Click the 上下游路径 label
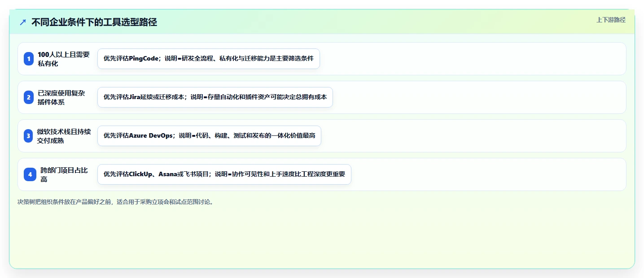Screen dimensions: 644x278 pos(611,20)
